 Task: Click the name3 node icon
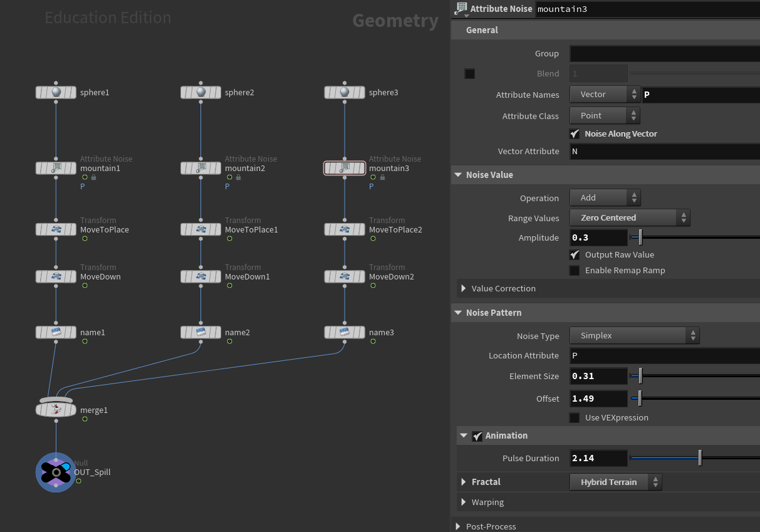(x=344, y=332)
